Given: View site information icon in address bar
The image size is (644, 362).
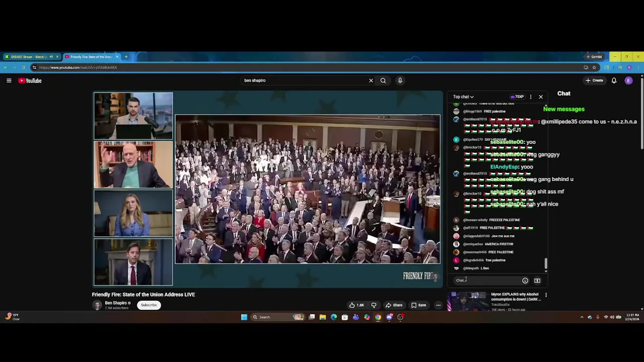Looking at the screenshot, I should 34,67.
